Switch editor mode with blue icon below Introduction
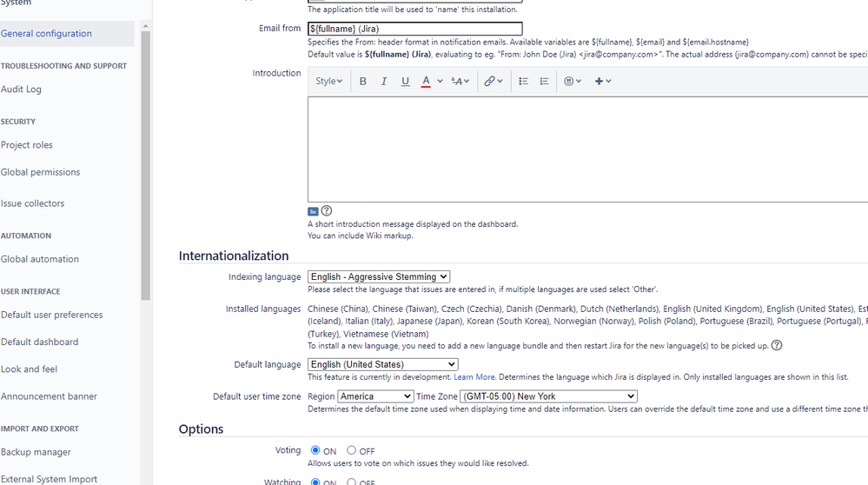Screen dimensions: 868x485 [x=313, y=211]
